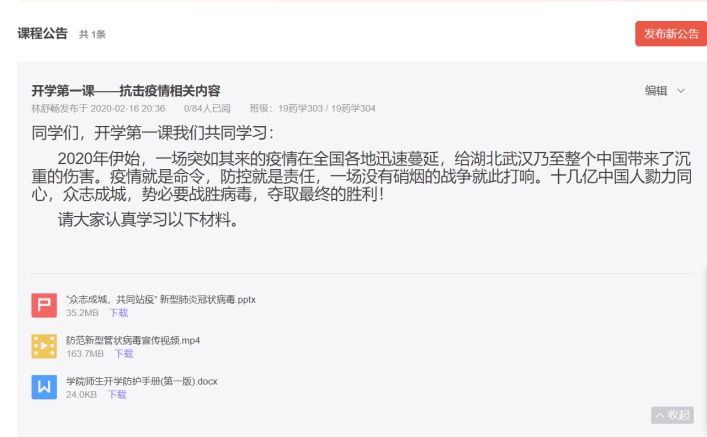Download the 24.0KB docx file

(x=117, y=395)
